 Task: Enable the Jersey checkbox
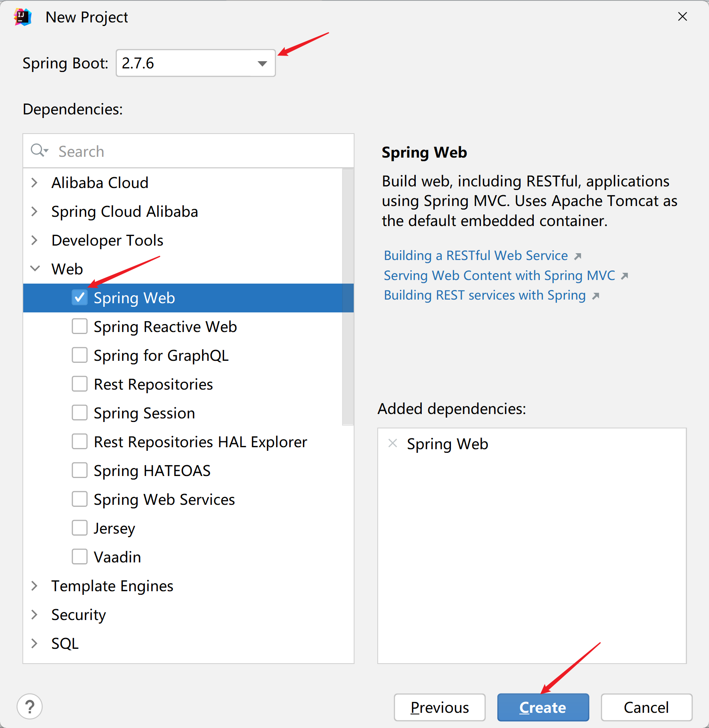pyautogui.click(x=80, y=528)
